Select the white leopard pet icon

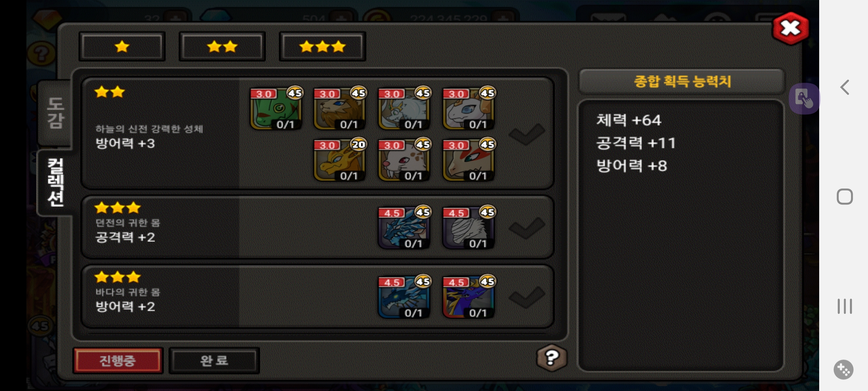[x=404, y=160]
